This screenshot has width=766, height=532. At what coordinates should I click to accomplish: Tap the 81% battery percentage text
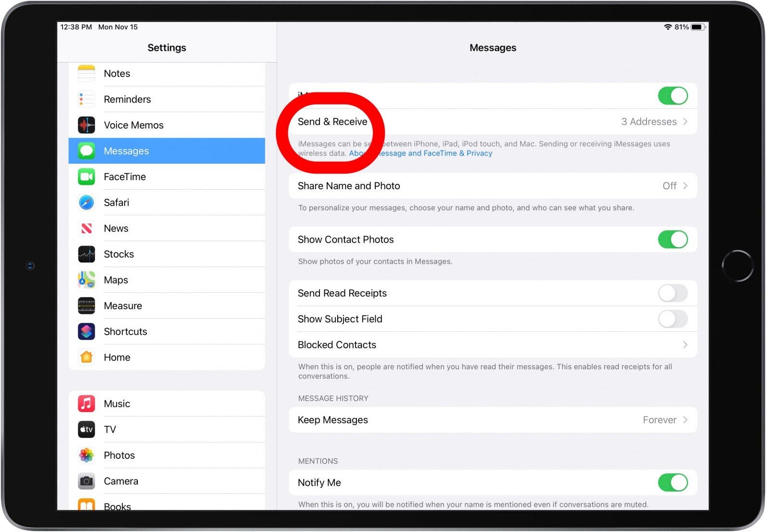(x=682, y=27)
